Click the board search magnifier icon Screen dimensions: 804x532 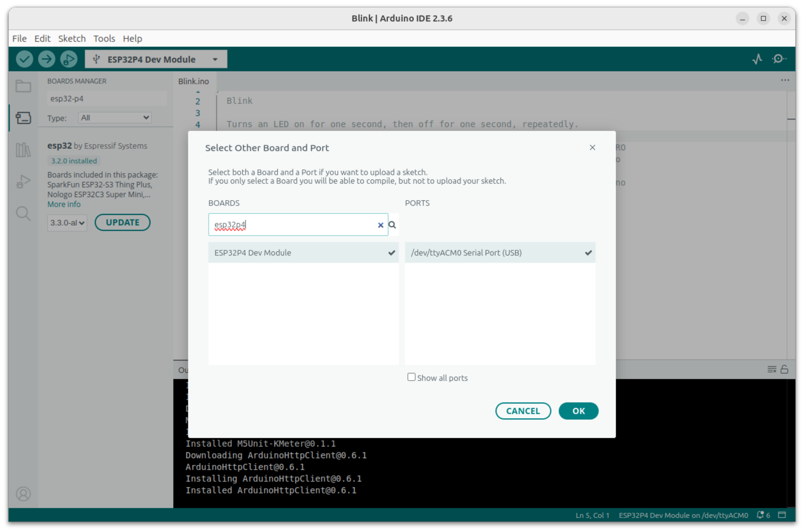pyautogui.click(x=392, y=225)
